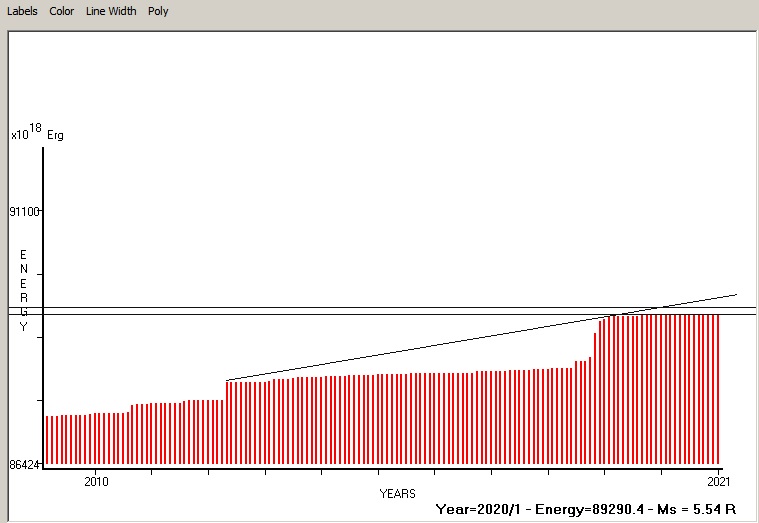Click the 2010 label on the x-axis
759x523 pixels.
point(96,481)
